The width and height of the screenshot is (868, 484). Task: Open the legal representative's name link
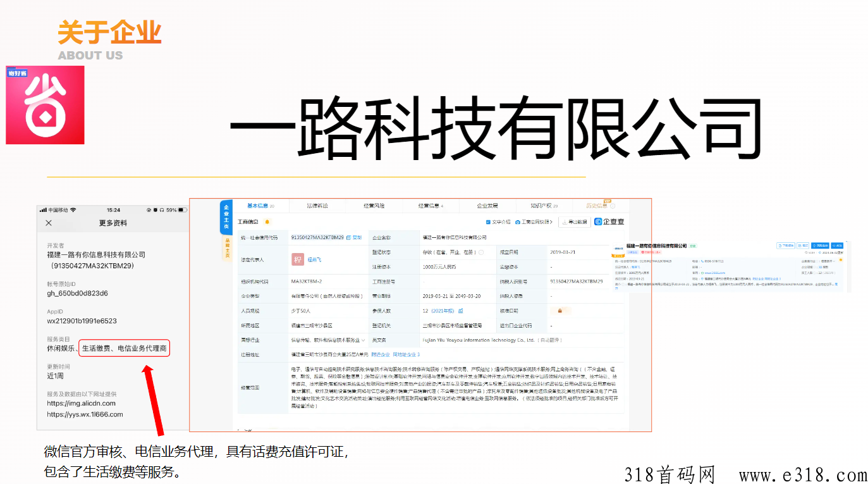point(315,259)
